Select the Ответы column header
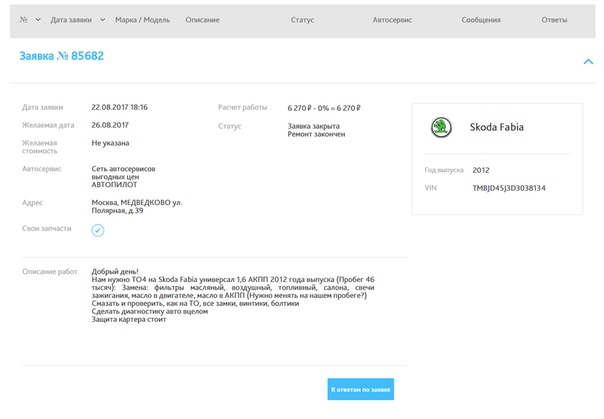604x419 pixels. coord(554,20)
